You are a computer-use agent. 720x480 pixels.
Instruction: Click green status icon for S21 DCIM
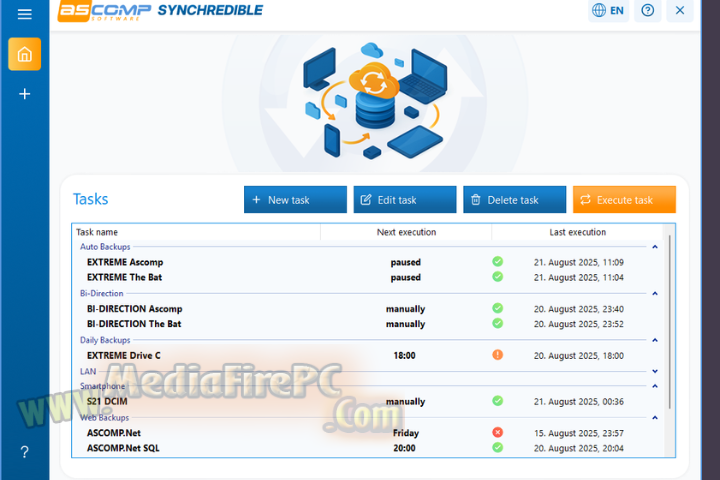pyautogui.click(x=497, y=401)
